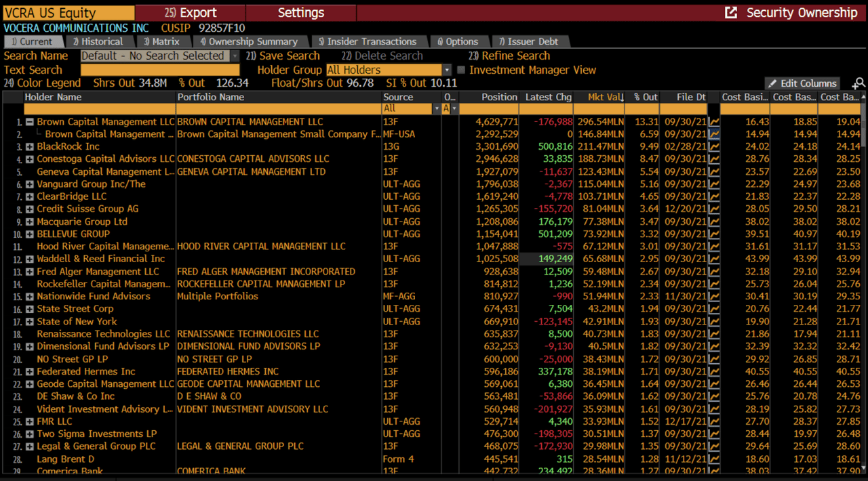Click chart icon for Waddell & Reed Financial
Viewport: 868px width, 481px height.
(x=714, y=259)
